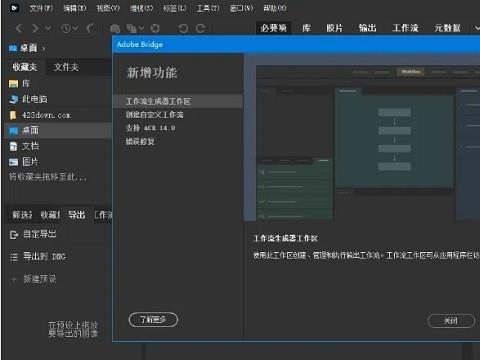The height and width of the screenshot is (360, 480).
Task: Switch to the 文件夹 tab
Action: (x=66, y=67)
